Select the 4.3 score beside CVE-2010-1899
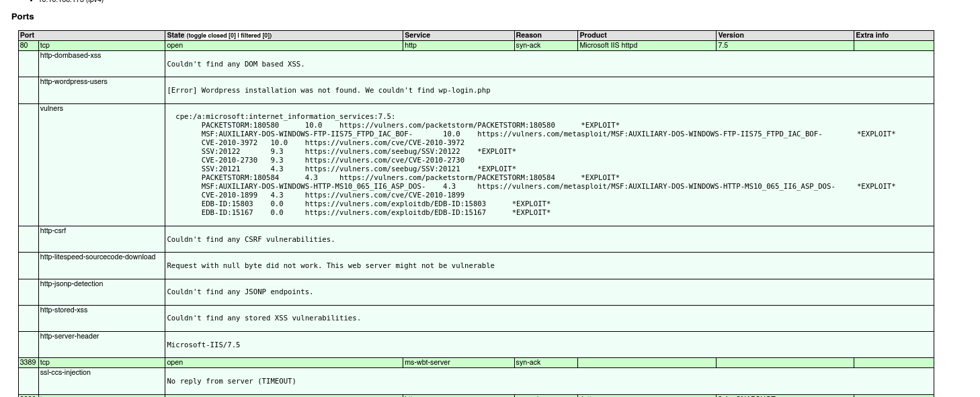 (x=277, y=195)
